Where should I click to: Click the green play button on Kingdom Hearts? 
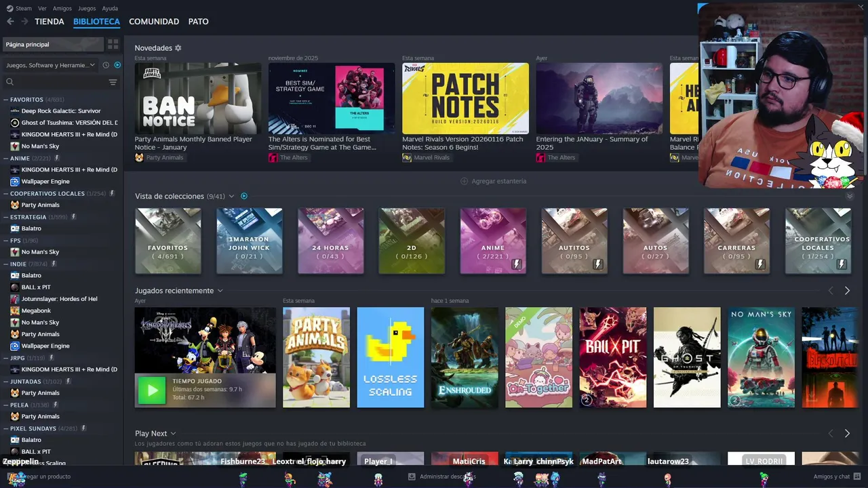pos(152,390)
